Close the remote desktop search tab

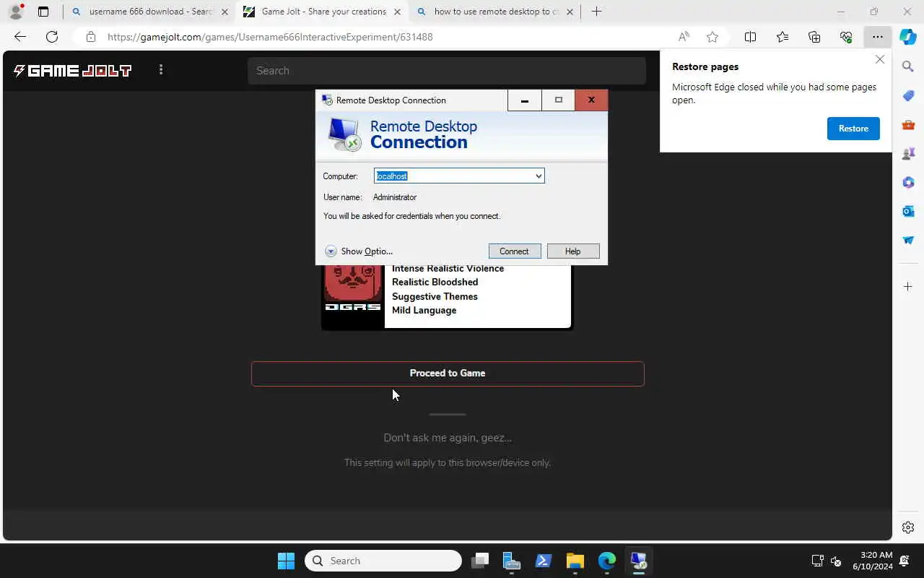coord(570,12)
